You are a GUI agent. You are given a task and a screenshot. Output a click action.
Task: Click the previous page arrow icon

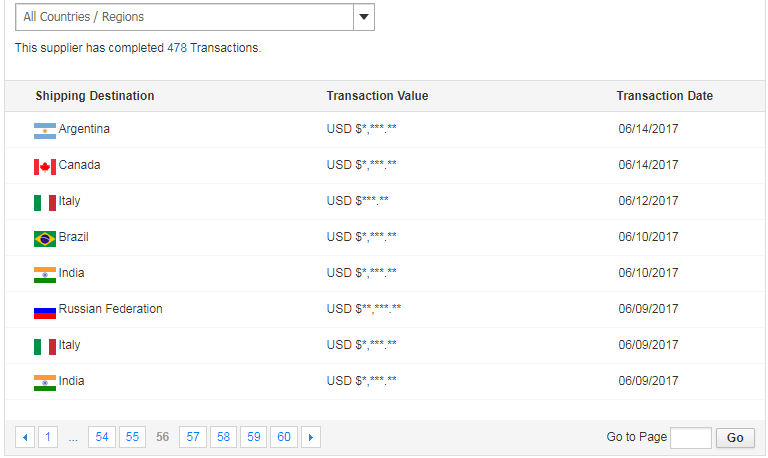point(25,437)
